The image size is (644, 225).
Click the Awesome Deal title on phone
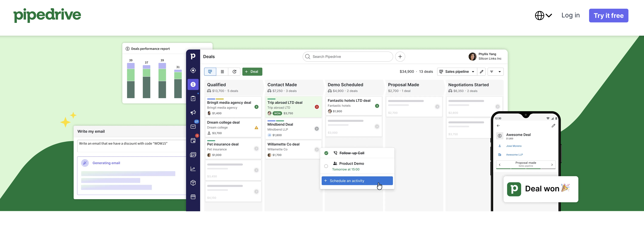pos(518,135)
